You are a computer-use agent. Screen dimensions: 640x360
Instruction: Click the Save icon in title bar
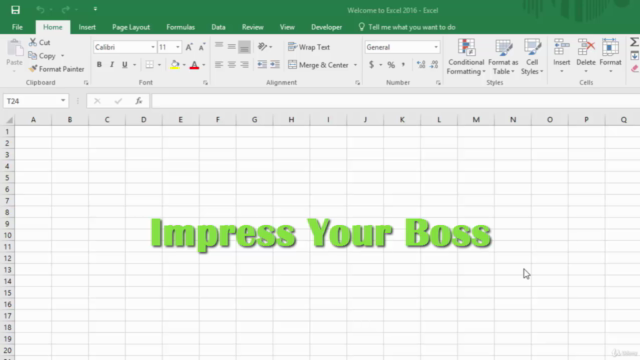tap(16, 10)
